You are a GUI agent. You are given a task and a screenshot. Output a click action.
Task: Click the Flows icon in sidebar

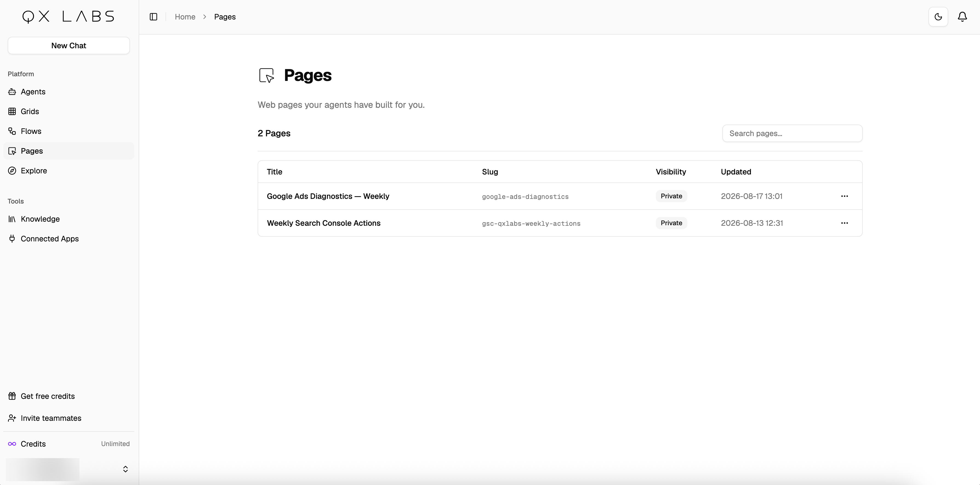tap(12, 131)
